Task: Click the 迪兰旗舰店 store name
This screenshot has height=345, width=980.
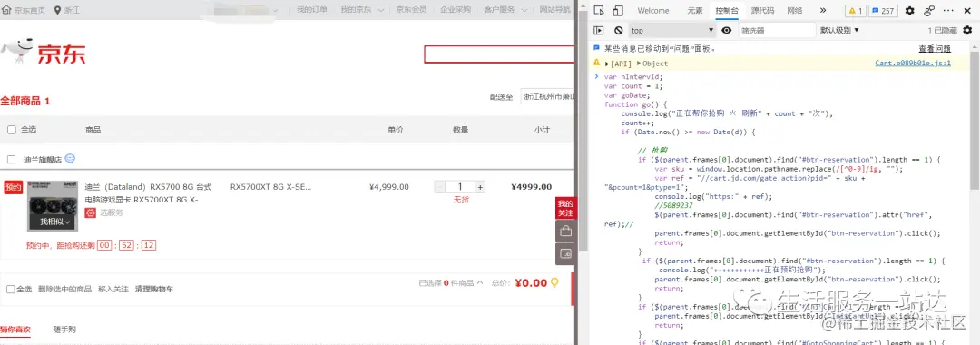Action: pyautogui.click(x=43, y=160)
